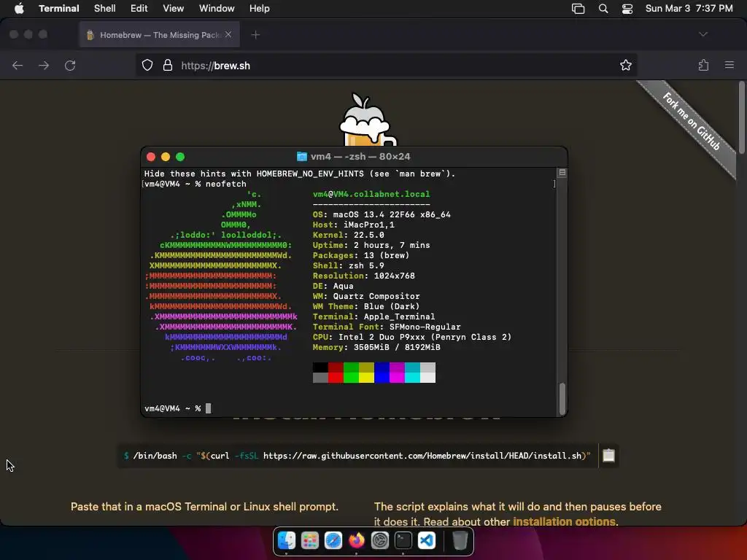Open the browser extensions puzzle icon
This screenshot has height=560, width=747.
[x=703, y=65]
